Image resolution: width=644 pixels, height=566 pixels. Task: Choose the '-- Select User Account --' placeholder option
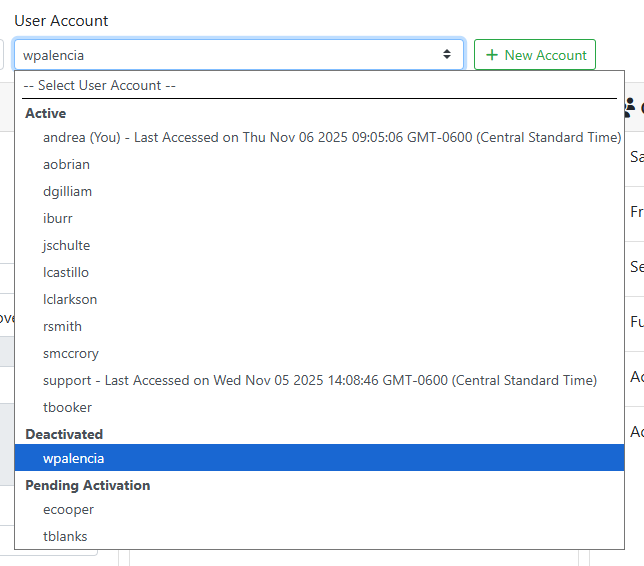[x=320, y=85]
